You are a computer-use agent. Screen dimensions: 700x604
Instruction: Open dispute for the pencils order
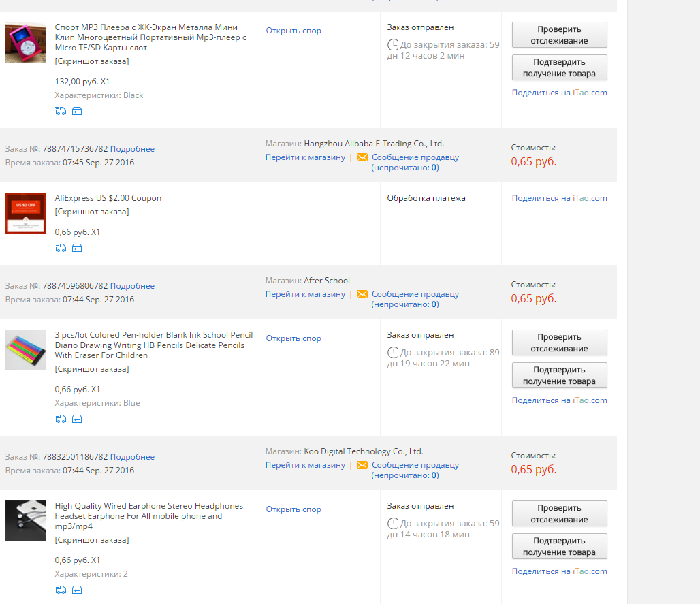click(293, 338)
